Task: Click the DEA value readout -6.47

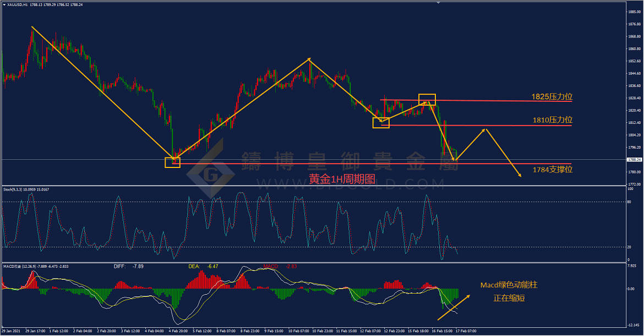Action: 213,267
